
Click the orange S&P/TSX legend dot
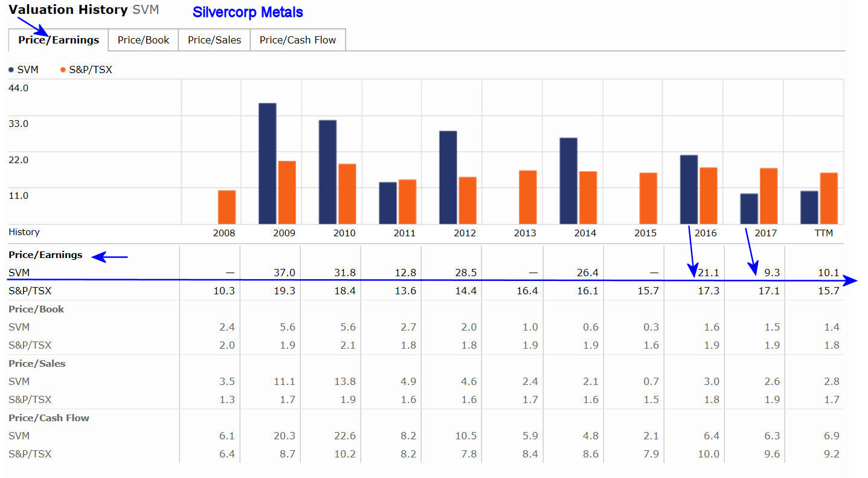(63, 70)
